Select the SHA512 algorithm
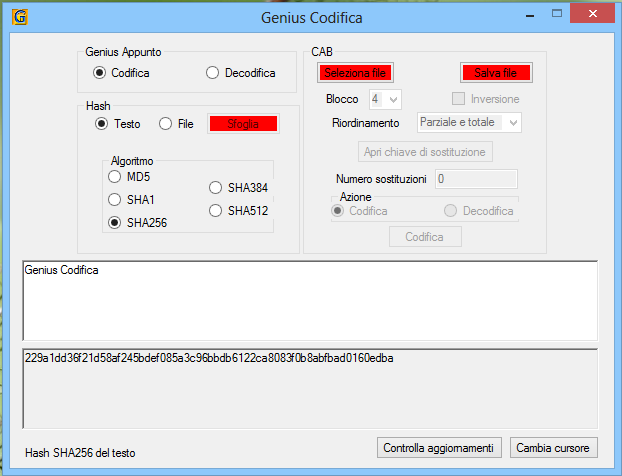Screen dimensions: 622x476 [216, 210]
